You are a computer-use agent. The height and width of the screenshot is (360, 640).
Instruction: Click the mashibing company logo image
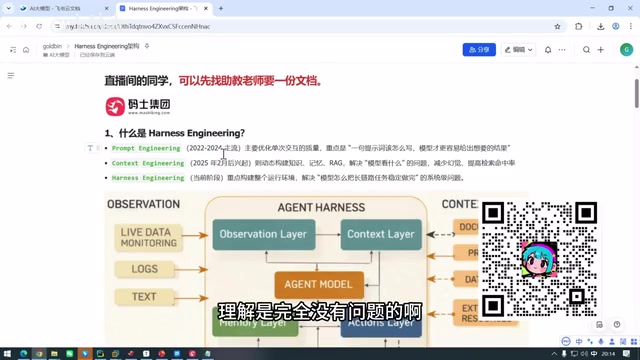(x=138, y=106)
